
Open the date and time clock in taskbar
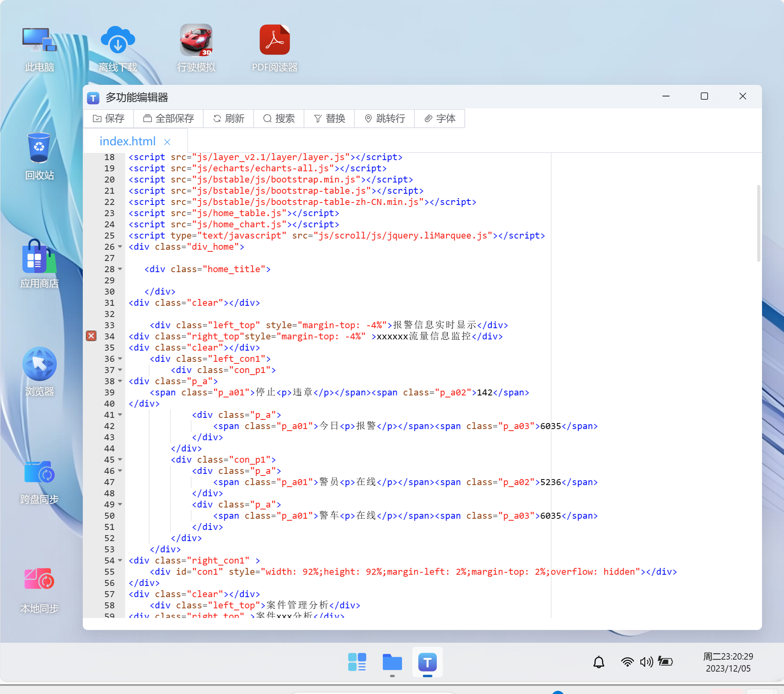click(x=728, y=662)
